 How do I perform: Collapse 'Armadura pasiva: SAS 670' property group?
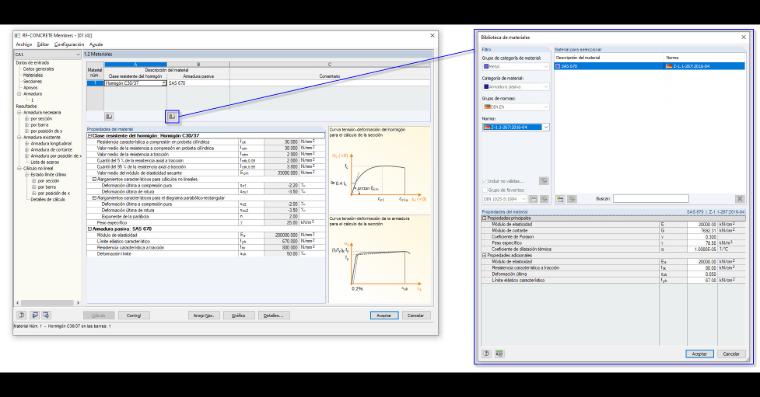pos(90,229)
